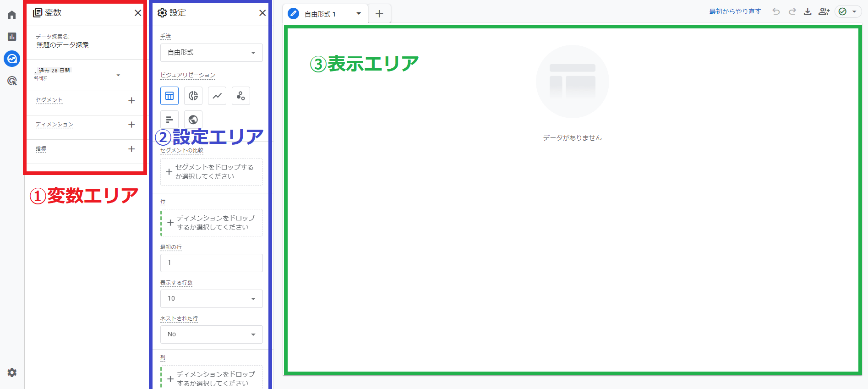
Task: Add a new tab with plus button
Action: (x=379, y=14)
